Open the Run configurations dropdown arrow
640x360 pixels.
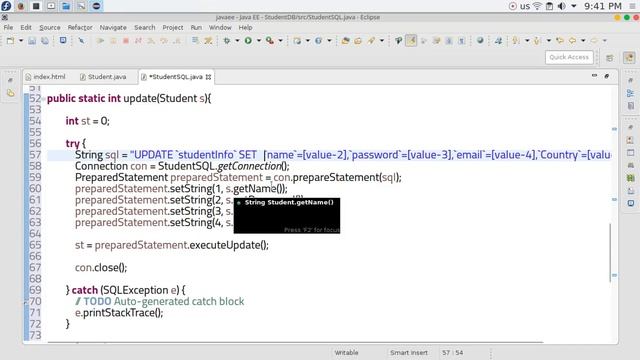pos(258,40)
